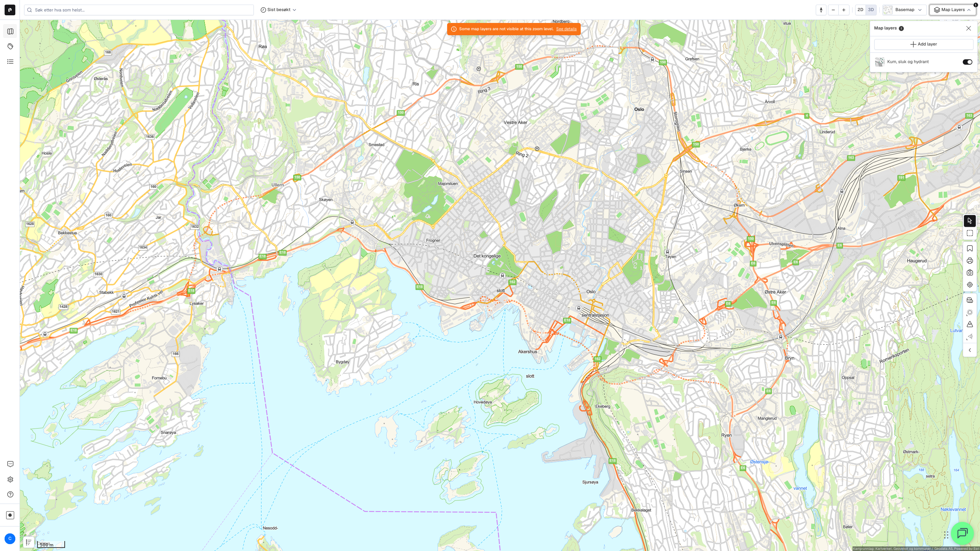
Task: Click the 500 m scale bar
Action: click(x=51, y=544)
